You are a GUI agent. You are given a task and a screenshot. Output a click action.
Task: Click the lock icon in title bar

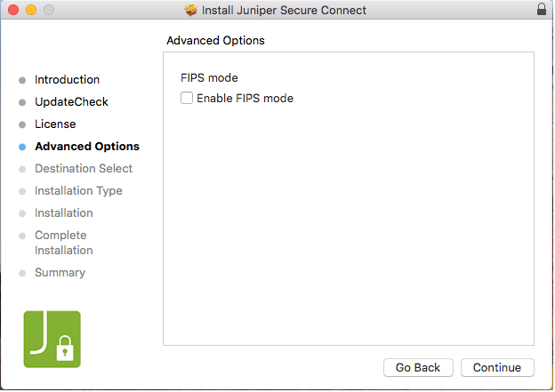click(542, 10)
